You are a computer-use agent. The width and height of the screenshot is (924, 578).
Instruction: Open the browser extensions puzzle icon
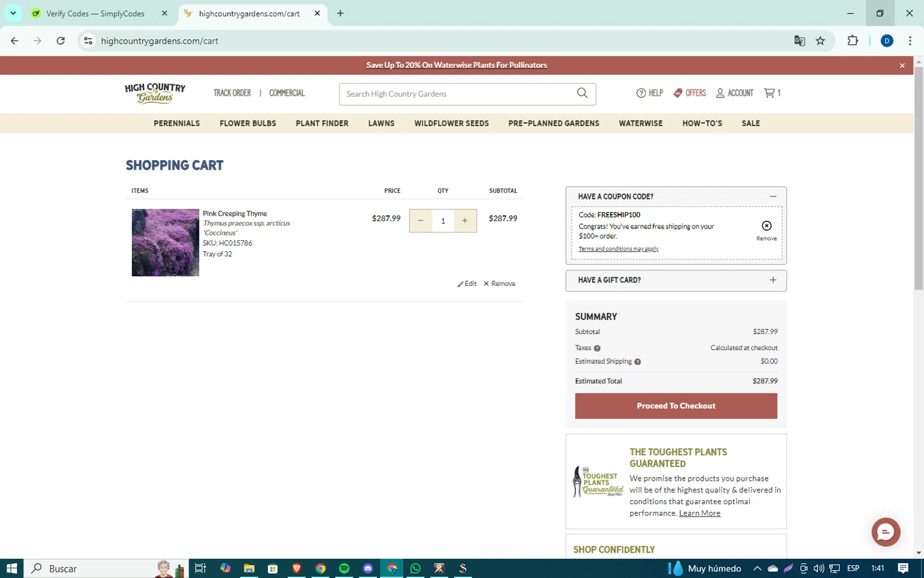(853, 41)
